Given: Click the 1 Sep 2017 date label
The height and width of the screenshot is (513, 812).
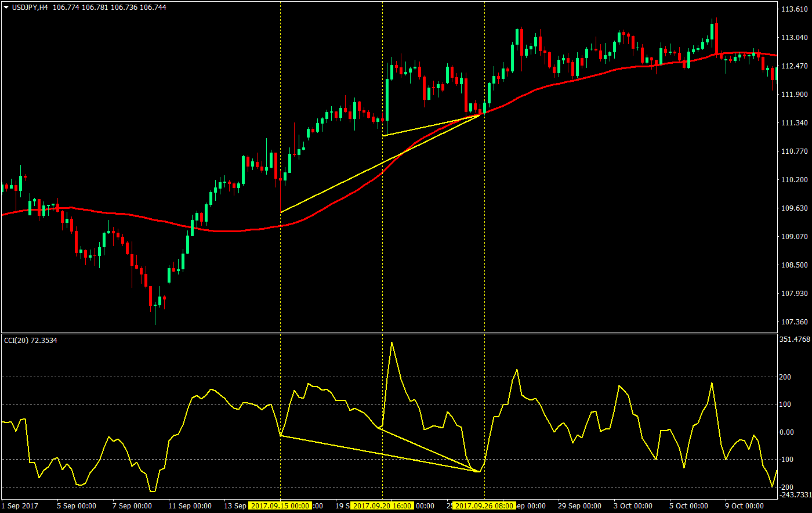Looking at the screenshot, I should [21, 506].
